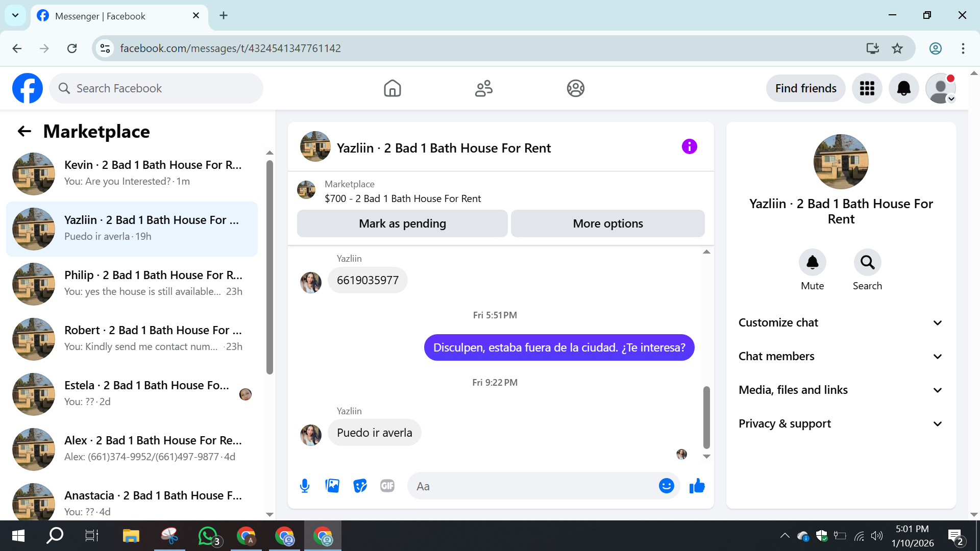The width and height of the screenshot is (980, 551).
Task: Open the Friends tab
Action: tap(483, 88)
